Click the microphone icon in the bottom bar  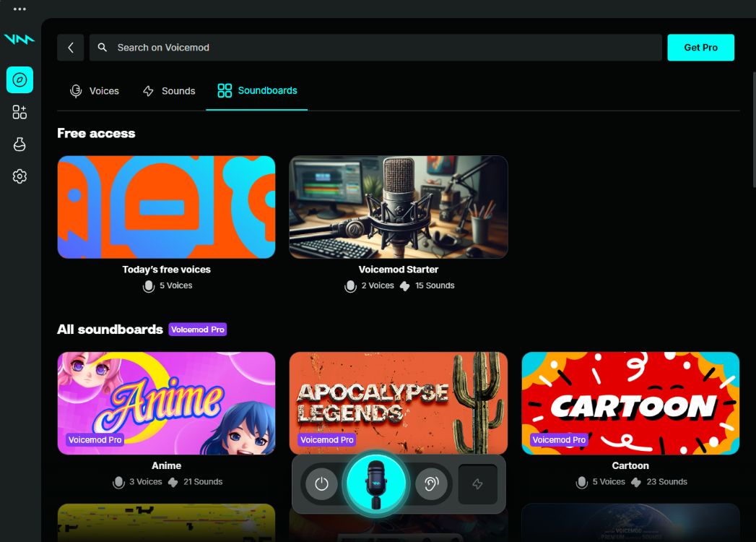[375, 484]
